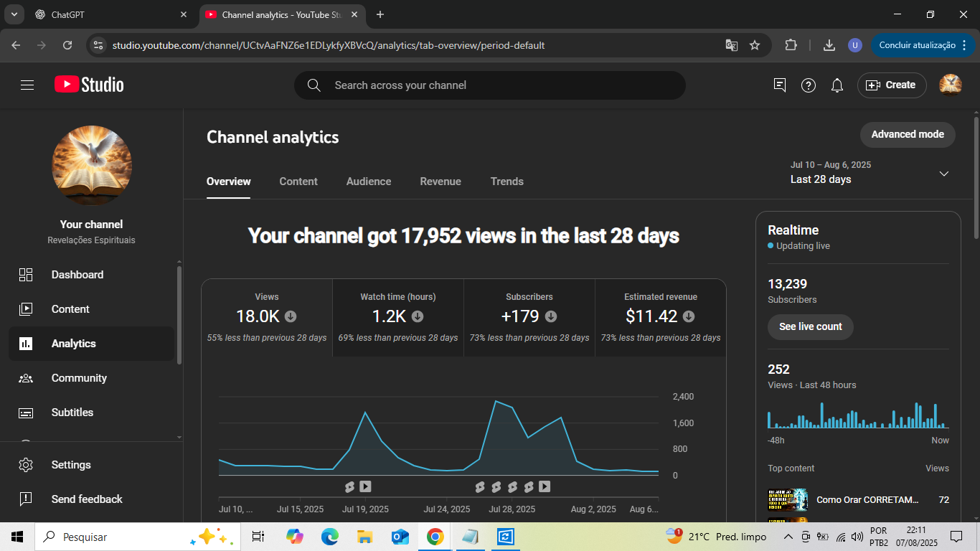Open the Chrome profile U icon
Image resolution: width=980 pixels, height=551 pixels.
[x=854, y=45]
